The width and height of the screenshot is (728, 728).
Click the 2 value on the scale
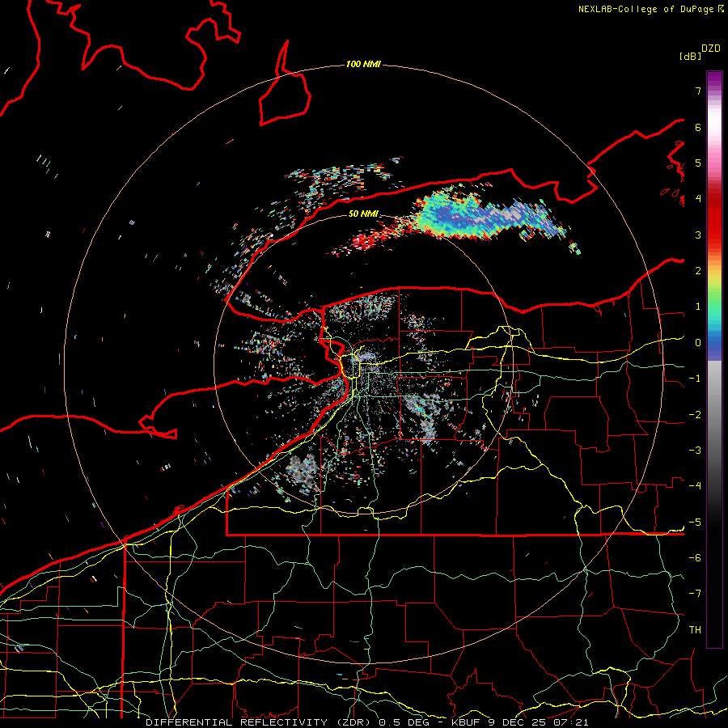pyautogui.click(x=698, y=271)
